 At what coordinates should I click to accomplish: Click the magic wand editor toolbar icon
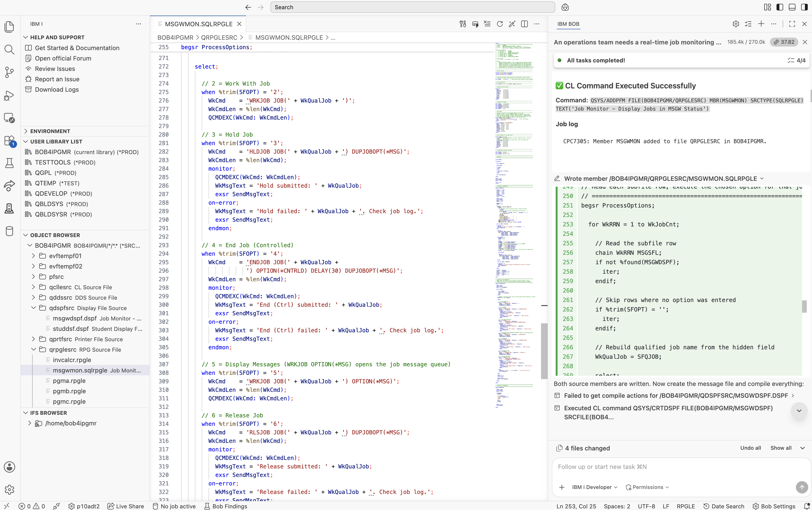pyautogui.click(x=512, y=24)
